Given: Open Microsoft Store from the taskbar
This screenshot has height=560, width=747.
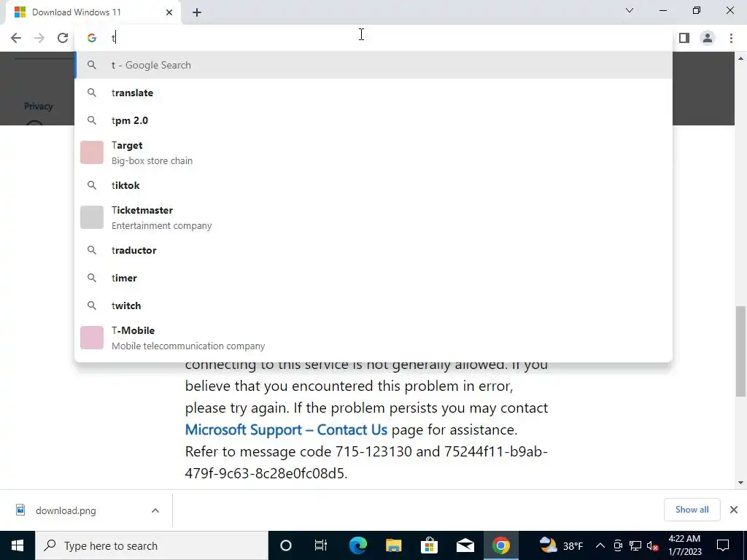Looking at the screenshot, I should tap(429, 545).
